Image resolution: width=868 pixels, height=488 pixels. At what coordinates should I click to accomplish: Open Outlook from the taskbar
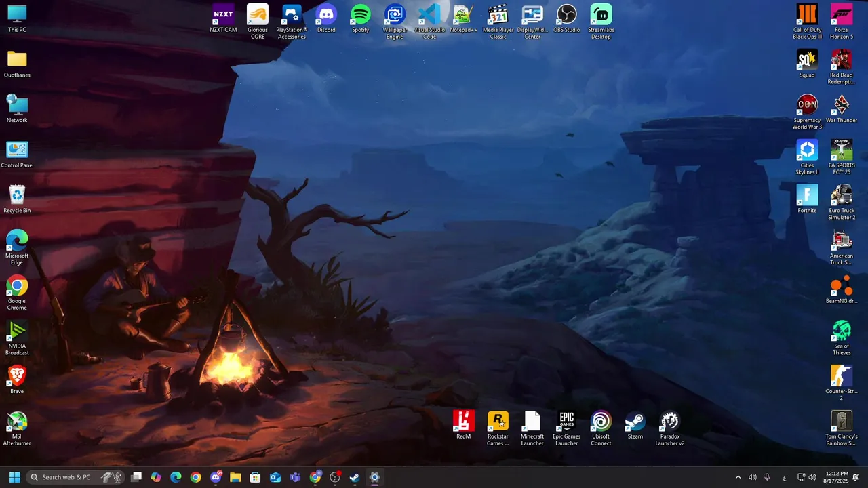[275, 477]
